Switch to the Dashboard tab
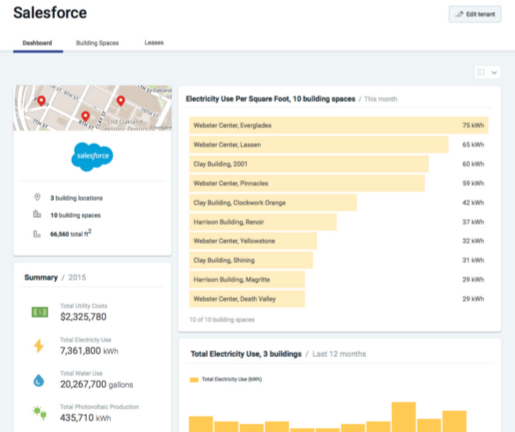Image resolution: width=515 pixels, height=432 pixels. [37, 43]
